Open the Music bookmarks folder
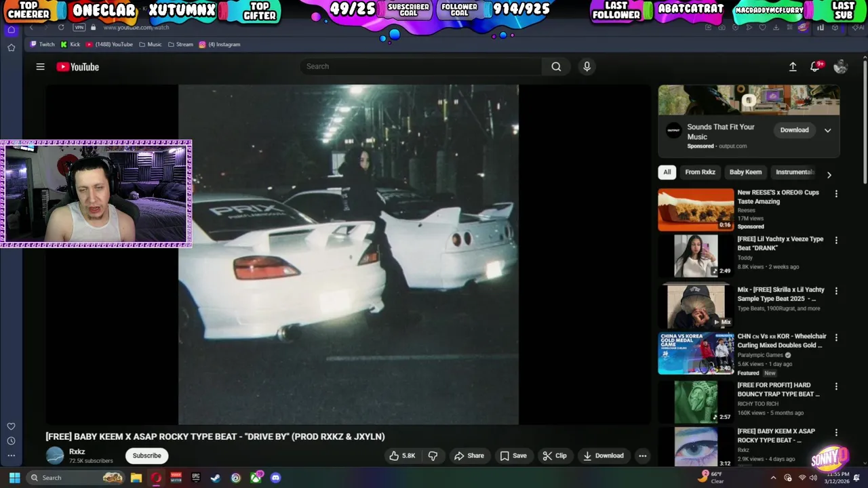The height and width of the screenshot is (488, 868). pyautogui.click(x=151, y=45)
